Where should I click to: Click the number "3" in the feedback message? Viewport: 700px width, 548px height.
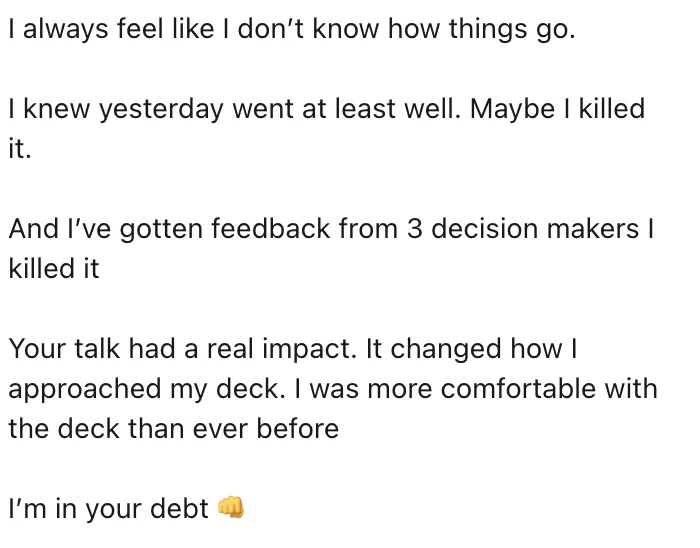click(x=416, y=228)
